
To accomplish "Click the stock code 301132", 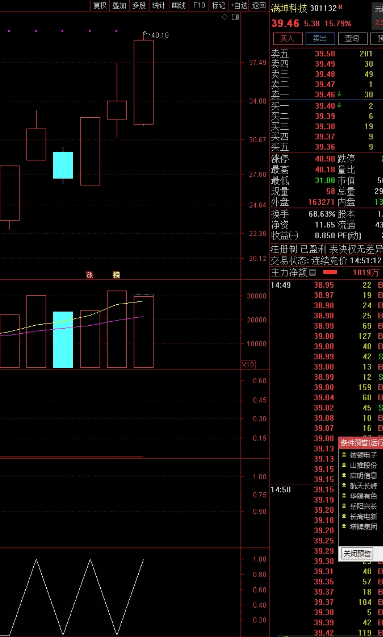I will (324, 8).
